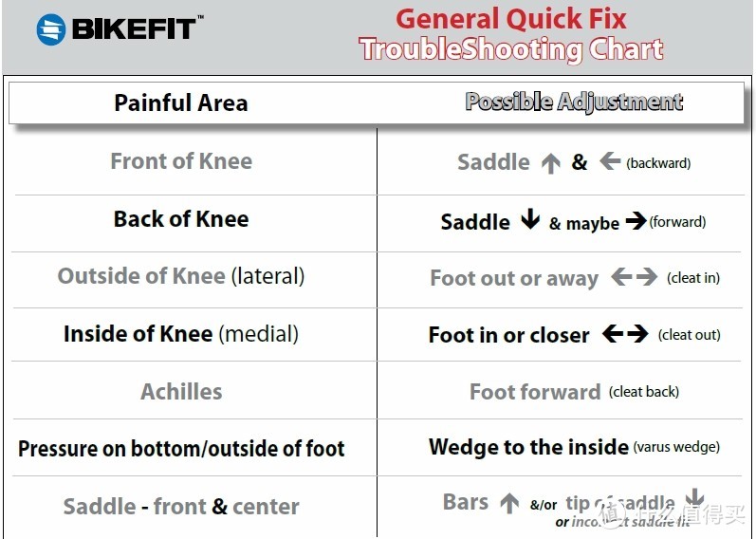This screenshot has width=756, height=539.
Task: Click the Back of Knee row label
Action: tap(181, 219)
